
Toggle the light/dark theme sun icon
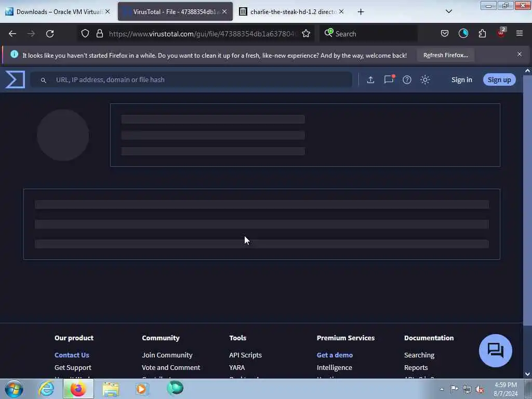[425, 79]
